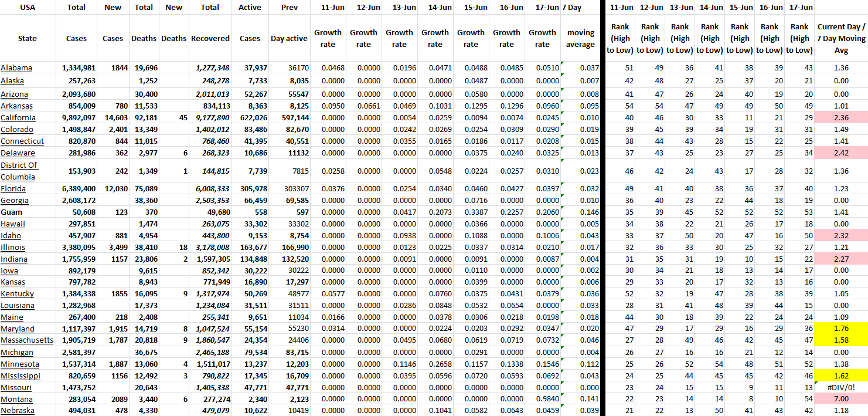Click the pink 2.36 cell for California
This screenshot has width=868, height=416.
tap(840, 118)
